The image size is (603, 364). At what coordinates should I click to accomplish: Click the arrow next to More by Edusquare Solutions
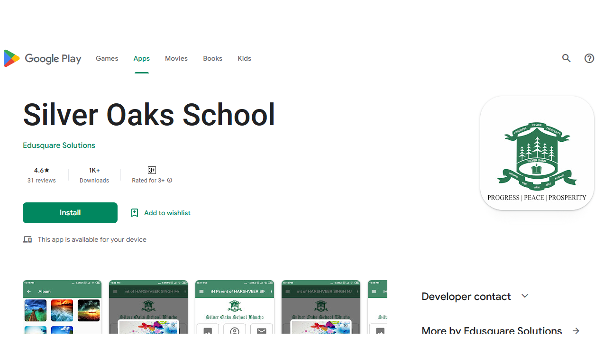(x=576, y=331)
